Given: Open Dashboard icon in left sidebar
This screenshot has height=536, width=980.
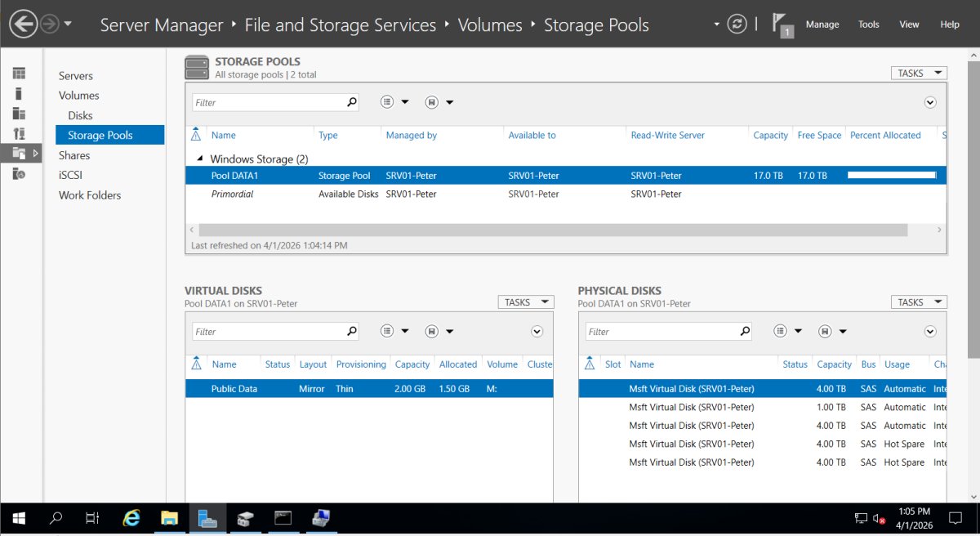Looking at the screenshot, I should coord(19,74).
